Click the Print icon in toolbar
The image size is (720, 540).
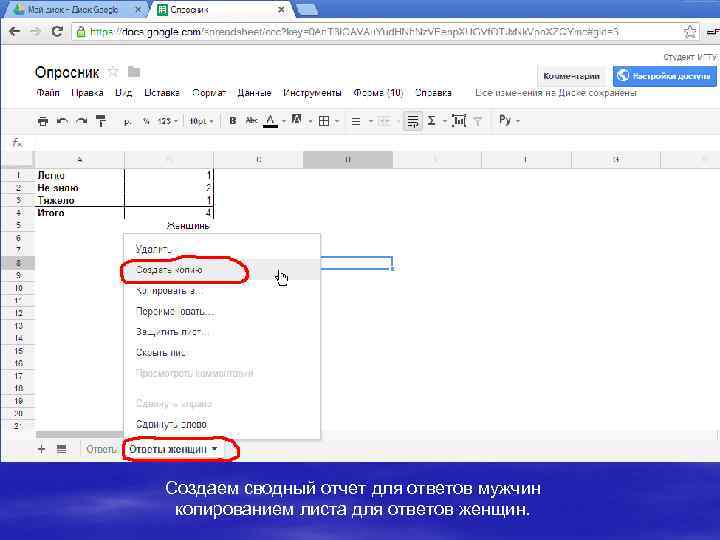pos(43,121)
